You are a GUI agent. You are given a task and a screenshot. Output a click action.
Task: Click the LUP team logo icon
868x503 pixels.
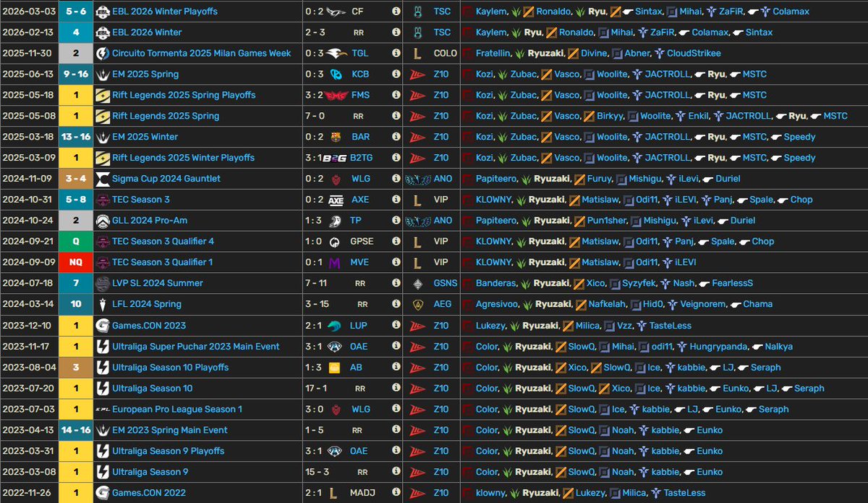(336, 326)
